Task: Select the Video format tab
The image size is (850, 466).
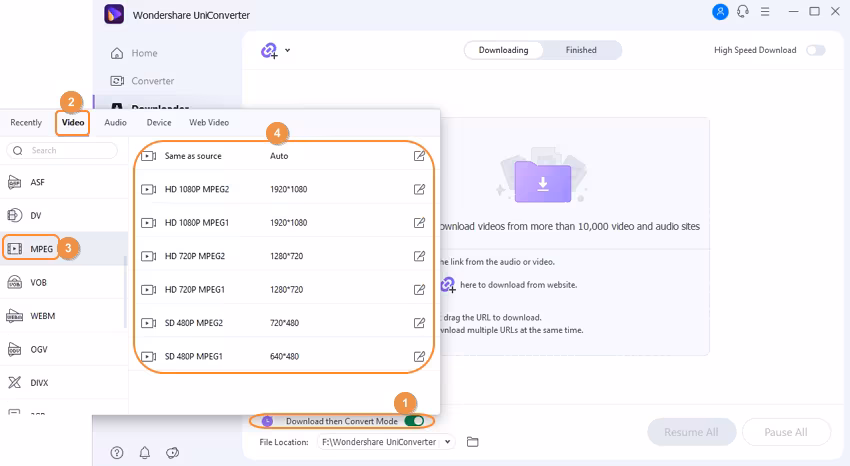Action: click(73, 122)
